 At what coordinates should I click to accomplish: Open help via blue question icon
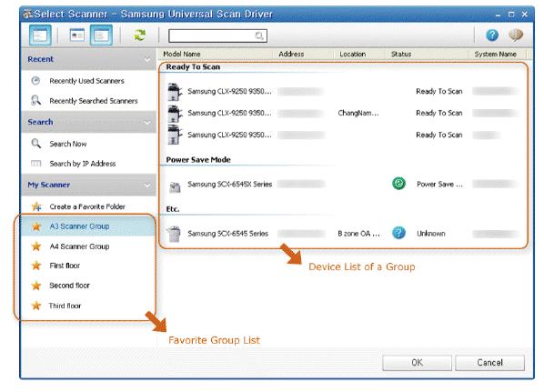492,35
